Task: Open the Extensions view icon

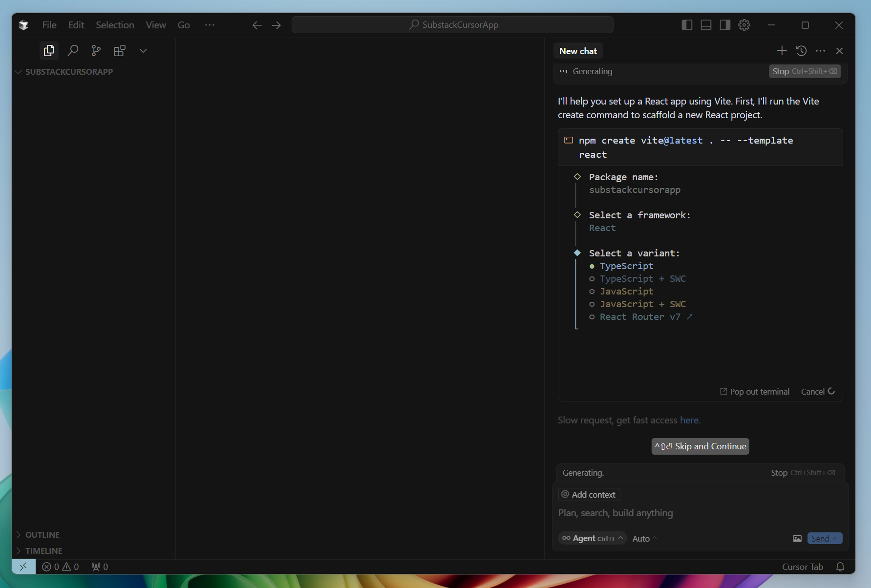Action: click(x=120, y=50)
